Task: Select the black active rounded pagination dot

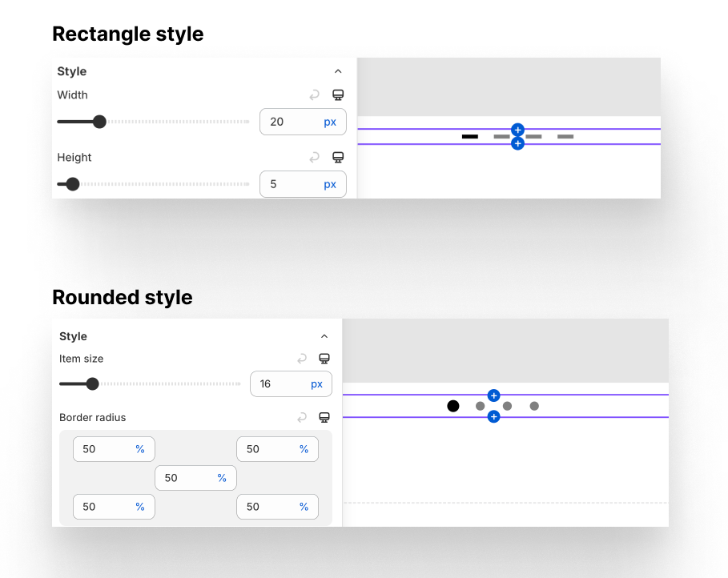Action: [453, 406]
